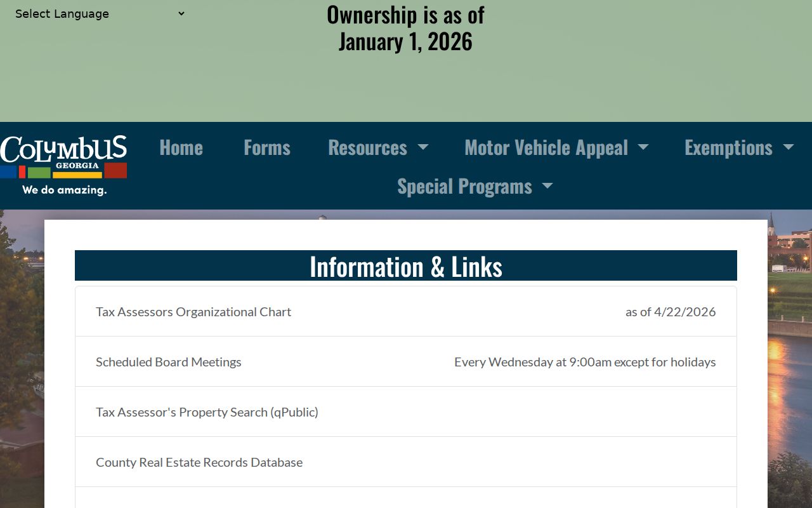Click 'Every Wednesday at 9:00am except for holidays'
The image size is (812, 508).
pyautogui.click(x=585, y=362)
